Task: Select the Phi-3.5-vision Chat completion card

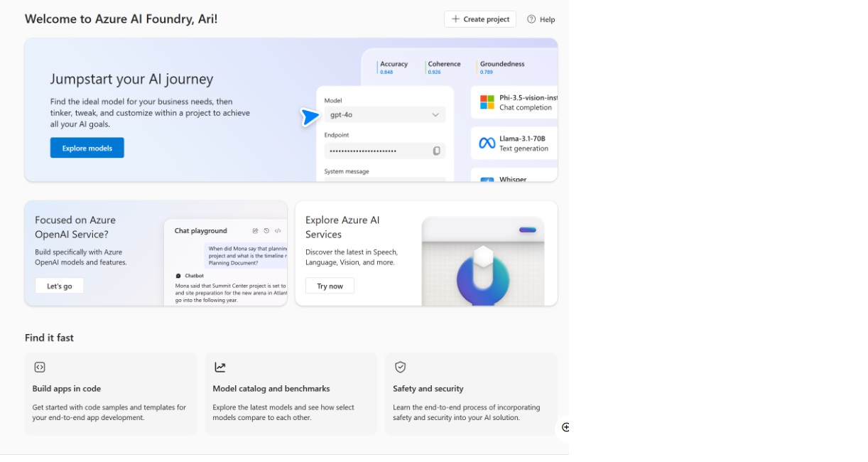Action: click(x=514, y=102)
